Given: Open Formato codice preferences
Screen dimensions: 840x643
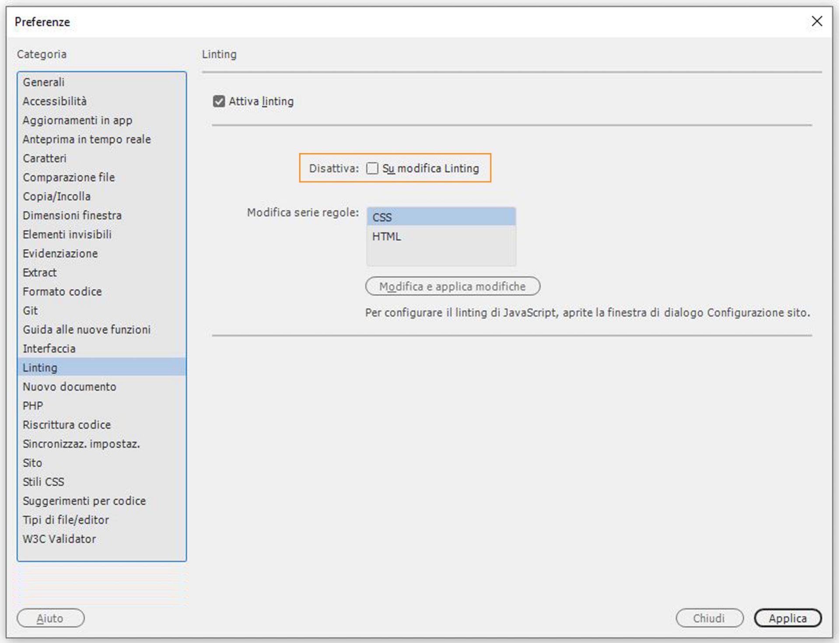Looking at the screenshot, I should tap(62, 292).
